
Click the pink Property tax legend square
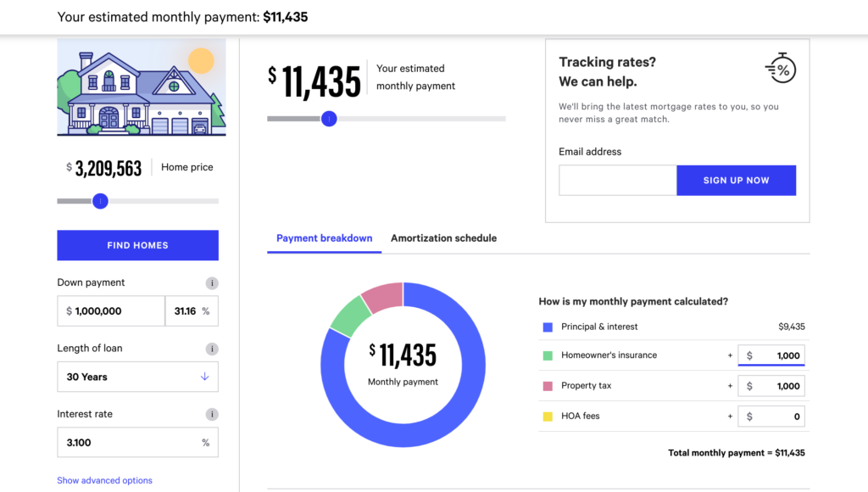click(547, 386)
